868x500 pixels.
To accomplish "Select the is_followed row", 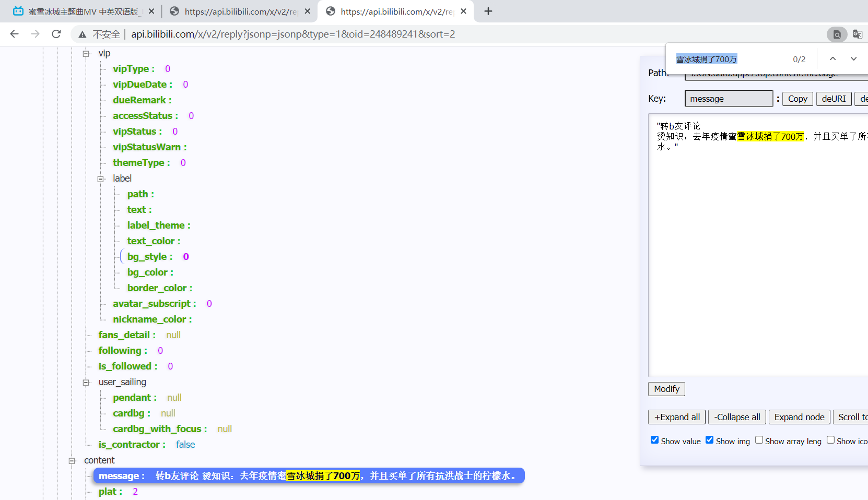I will click(x=136, y=366).
